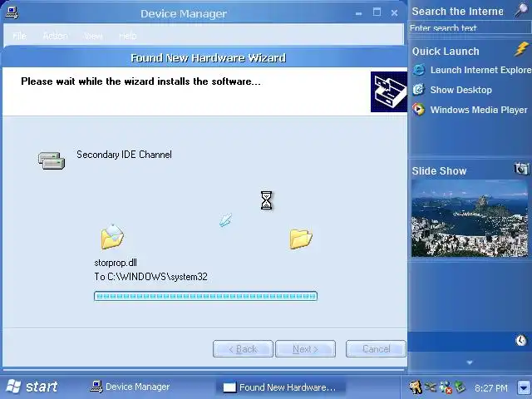Click the source folder icon above storprop.dll

tap(112, 237)
